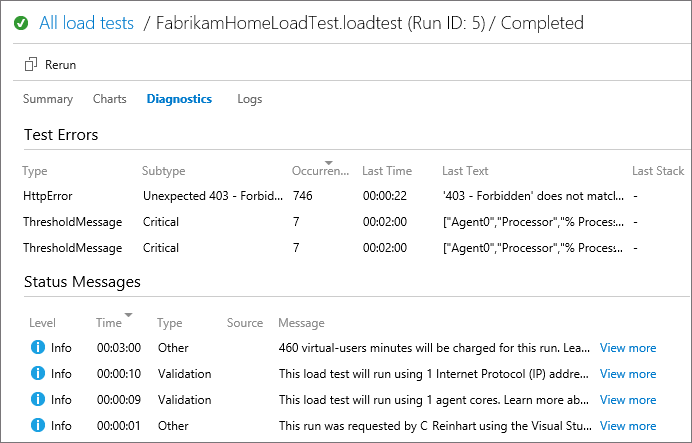Sort by Occurrences column sort arrow

[343, 163]
